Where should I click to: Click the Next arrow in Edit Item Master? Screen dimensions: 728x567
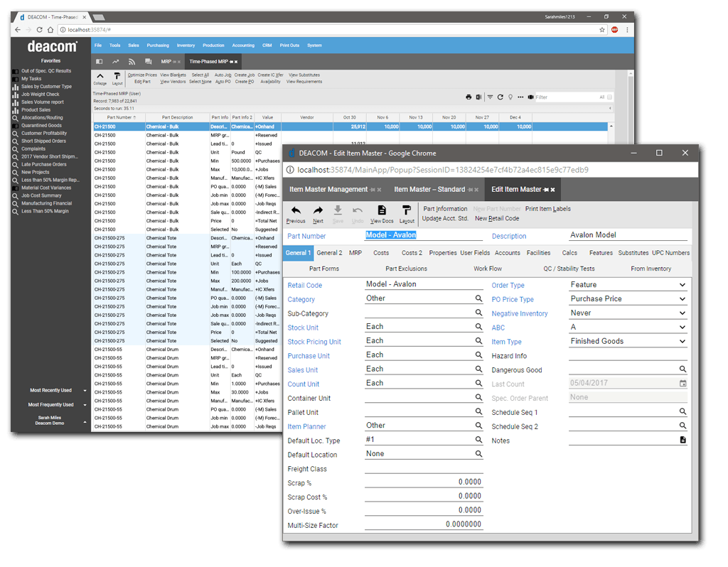[x=318, y=210]
